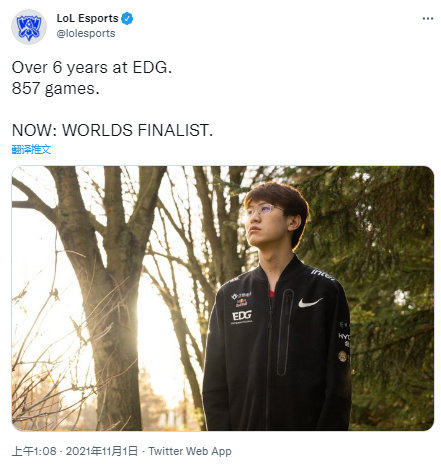Click the round emblem on the jacket sleeve

(342, 356)
